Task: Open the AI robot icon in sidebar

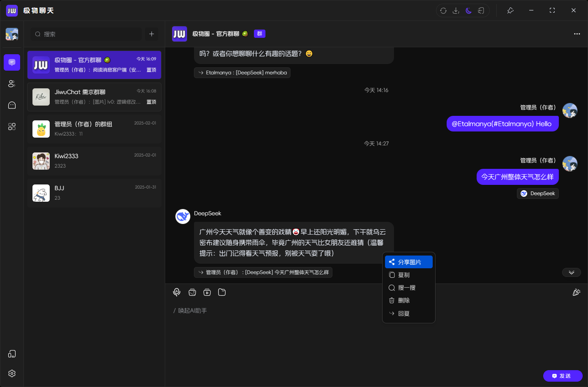Action: (x=12, y=105)
